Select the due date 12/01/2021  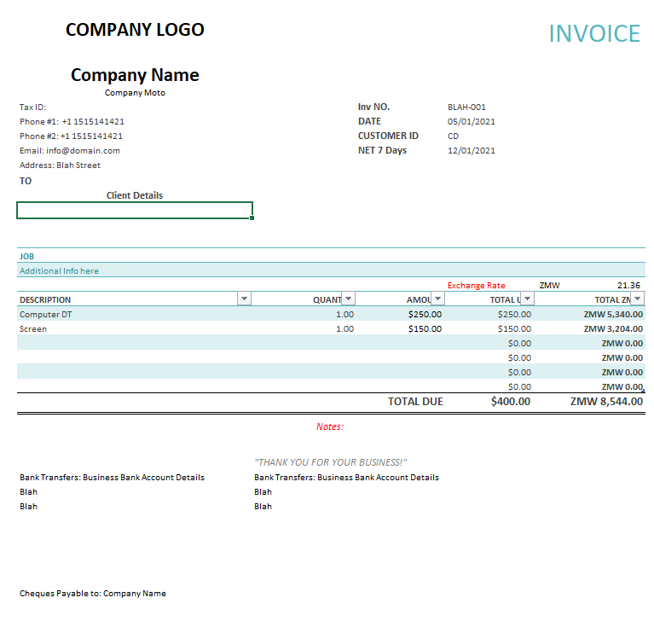coord(471,151)
